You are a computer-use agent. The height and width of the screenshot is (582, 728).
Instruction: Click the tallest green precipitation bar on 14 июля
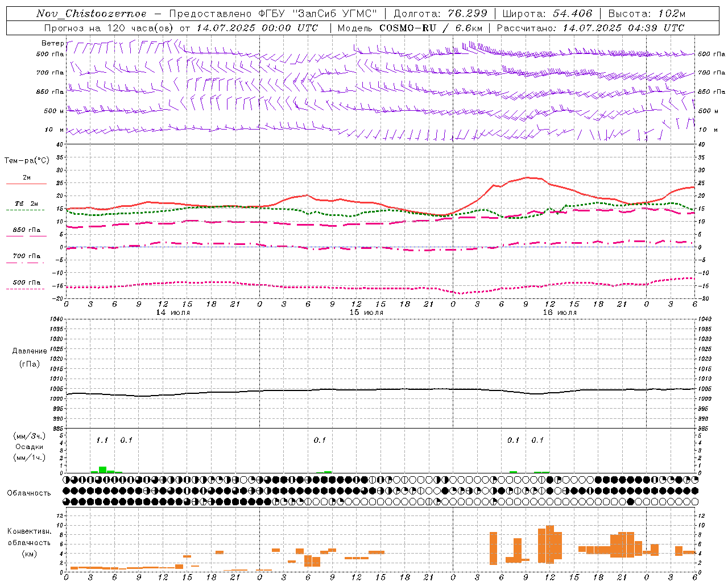(x=102, y=469)
